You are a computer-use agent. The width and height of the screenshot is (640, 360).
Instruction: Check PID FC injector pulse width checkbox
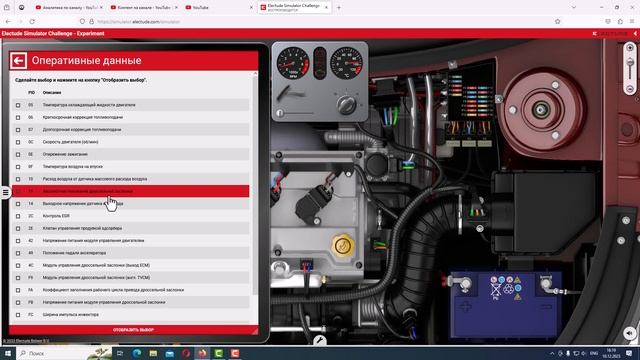click(18, 315)
